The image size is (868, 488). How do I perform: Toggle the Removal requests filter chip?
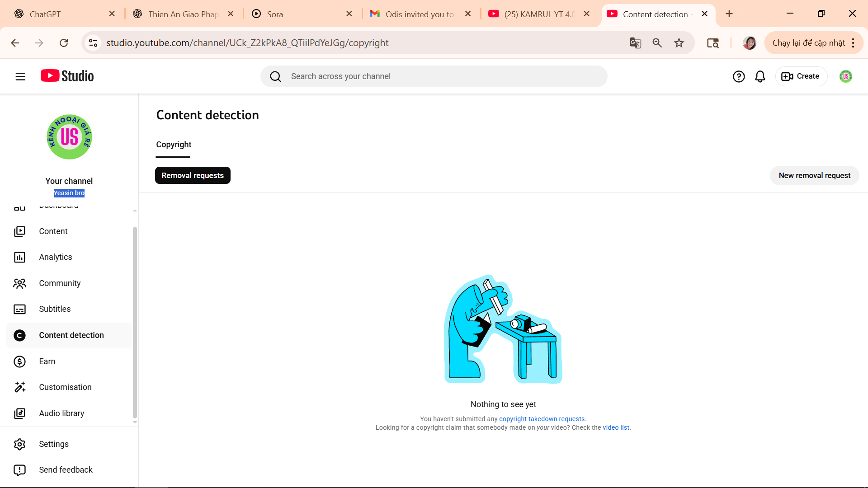193,175
